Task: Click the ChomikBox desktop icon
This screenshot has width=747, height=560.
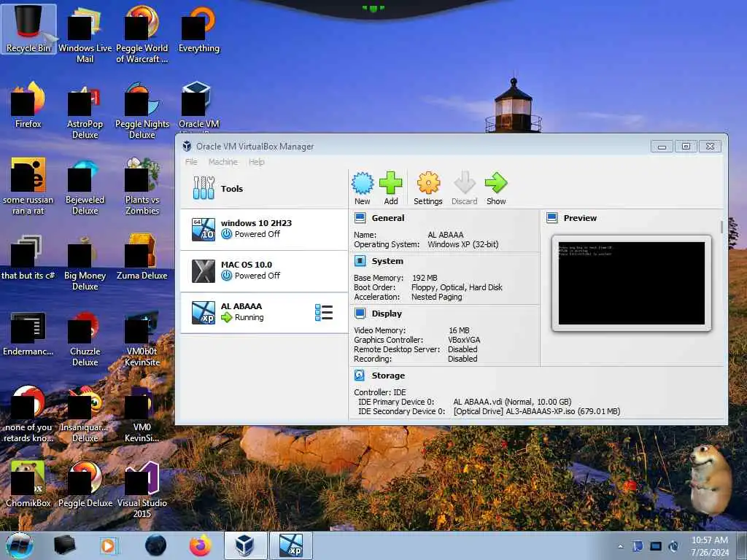Action: click(x=28, y=484)
